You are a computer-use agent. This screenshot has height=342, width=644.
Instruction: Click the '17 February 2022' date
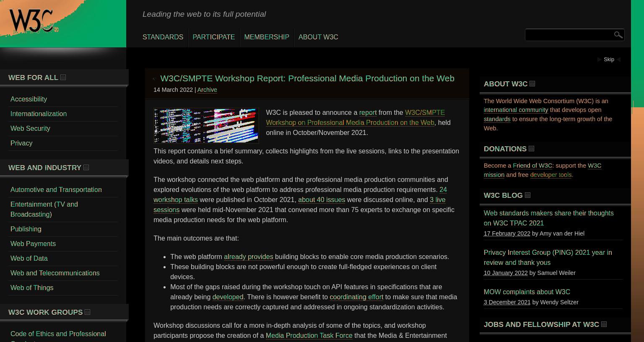[x=507, y=233]
